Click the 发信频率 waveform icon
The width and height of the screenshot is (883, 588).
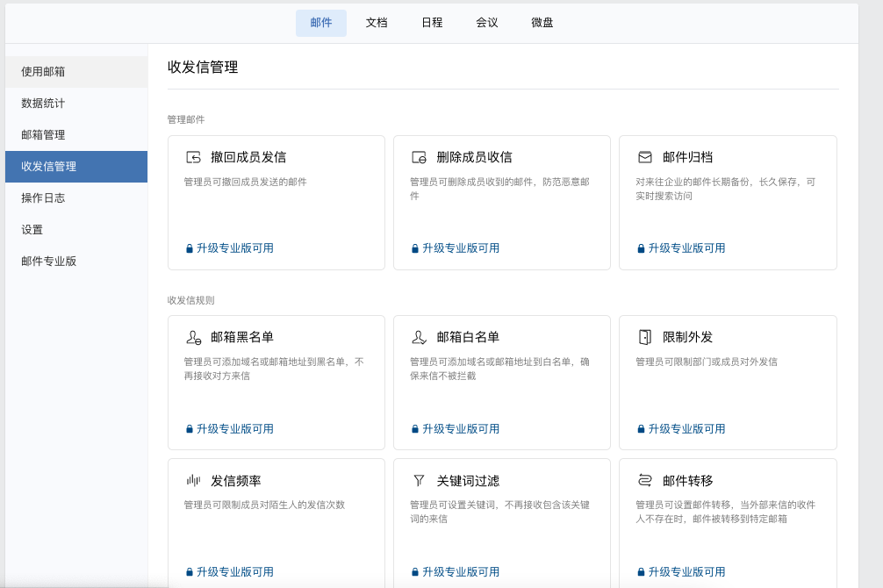click(x=193, y=481)
